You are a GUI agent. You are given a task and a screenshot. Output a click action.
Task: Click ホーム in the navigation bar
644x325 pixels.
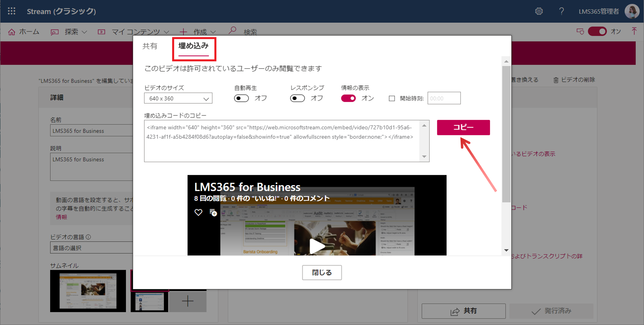click(29, 32)
